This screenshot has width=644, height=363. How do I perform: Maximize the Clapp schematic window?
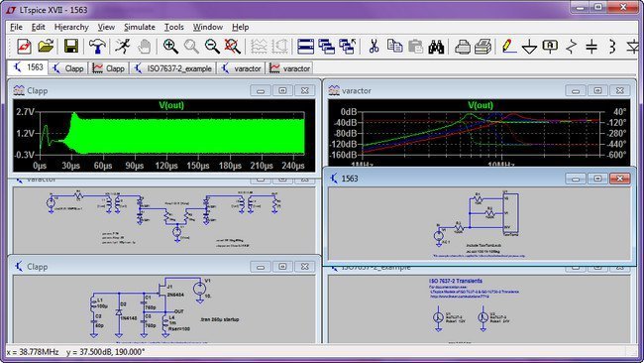click(282, 267)
